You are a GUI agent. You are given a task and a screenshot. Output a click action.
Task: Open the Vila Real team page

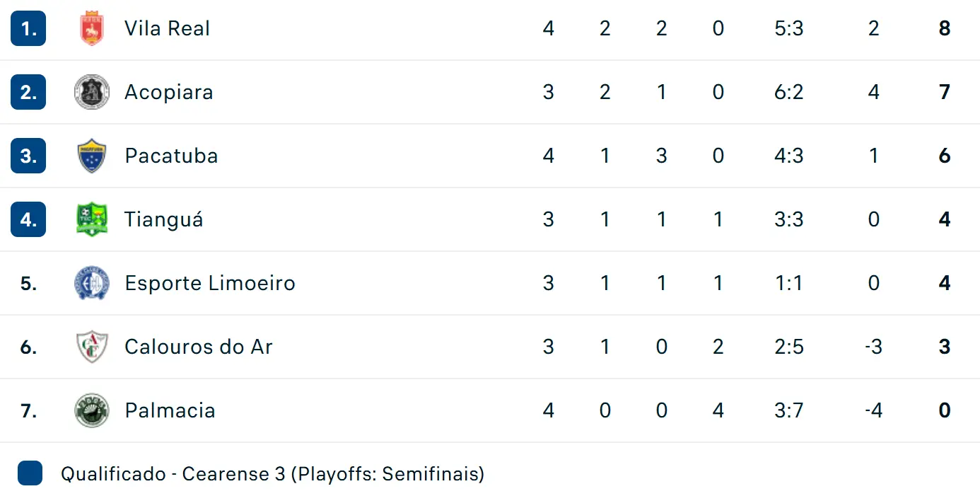click(168, 28)
